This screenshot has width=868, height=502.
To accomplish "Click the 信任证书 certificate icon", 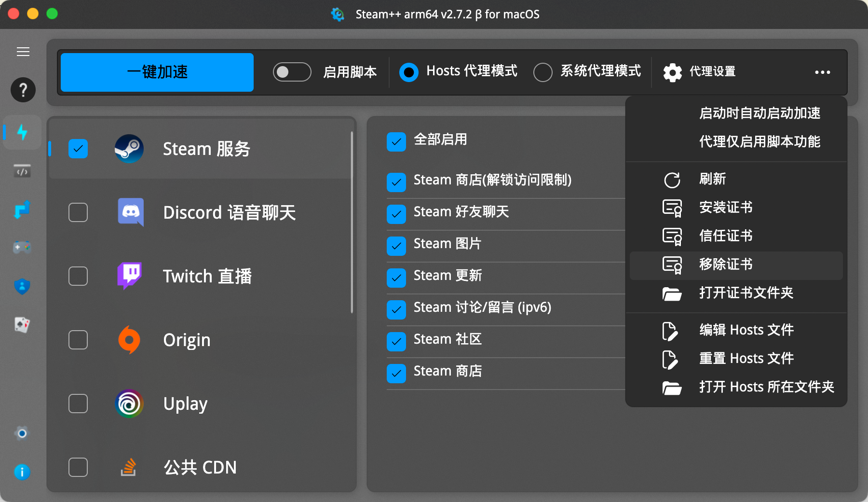I will pyautogui.click(x=672, y=237).
